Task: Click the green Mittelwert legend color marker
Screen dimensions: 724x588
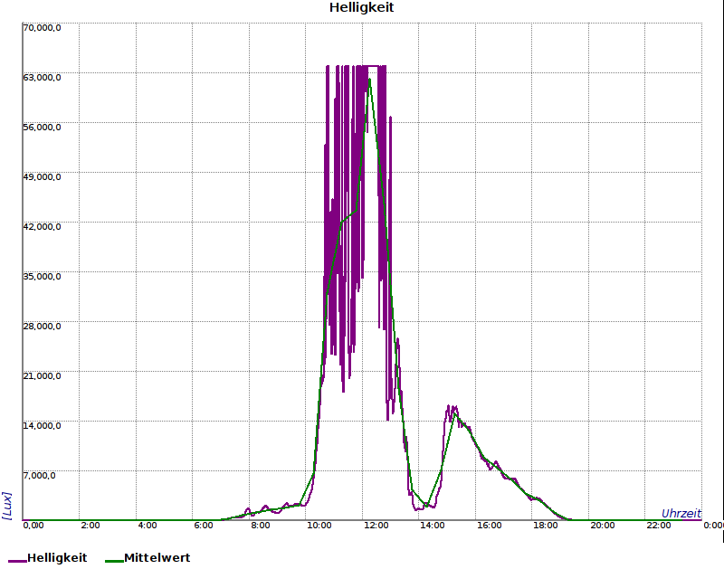Action: (115, 561)
